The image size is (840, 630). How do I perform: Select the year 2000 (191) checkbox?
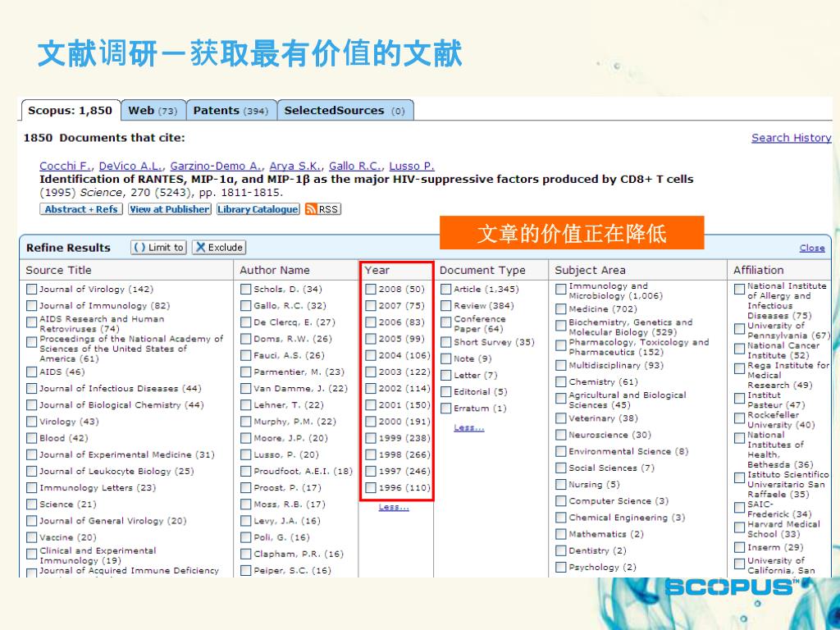[x=371, y=422]
